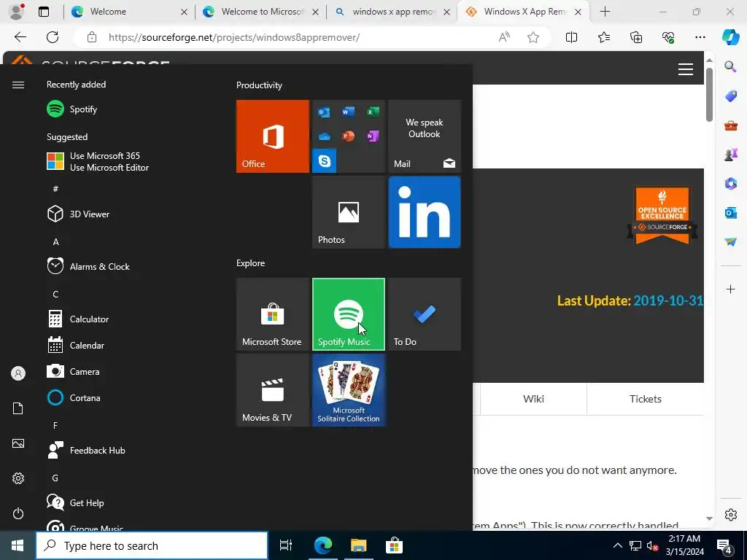Open Browser essentials heart icon
Viewport: 747px width, 560px height.
tap(668, 37)
